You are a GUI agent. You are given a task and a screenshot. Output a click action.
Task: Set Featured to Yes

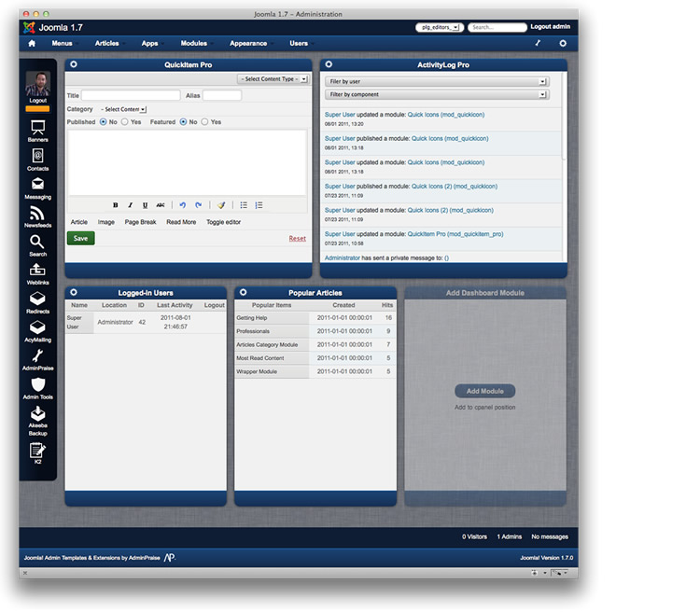click(x=204, y=122)
